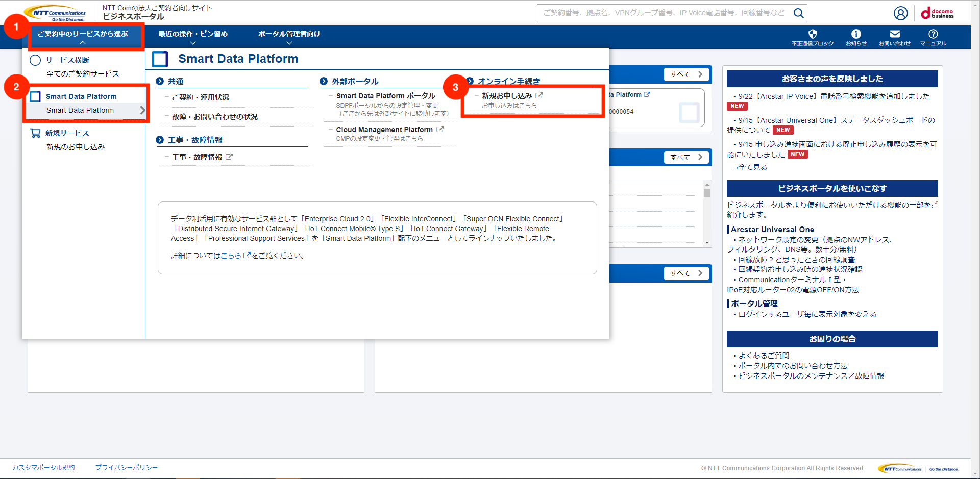
Task: Click the arrow icon beside 工事・故障情報 heading
Action: coord(160,140)
